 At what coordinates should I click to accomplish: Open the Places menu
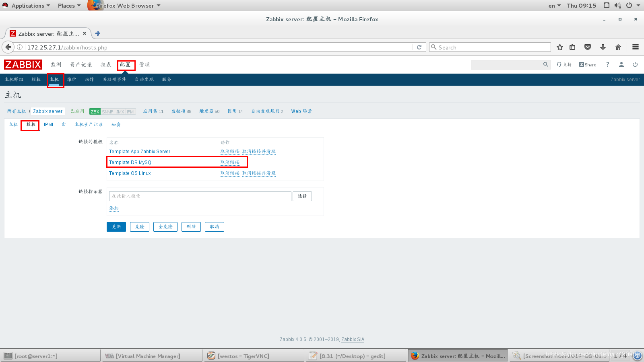click(69, 5)
